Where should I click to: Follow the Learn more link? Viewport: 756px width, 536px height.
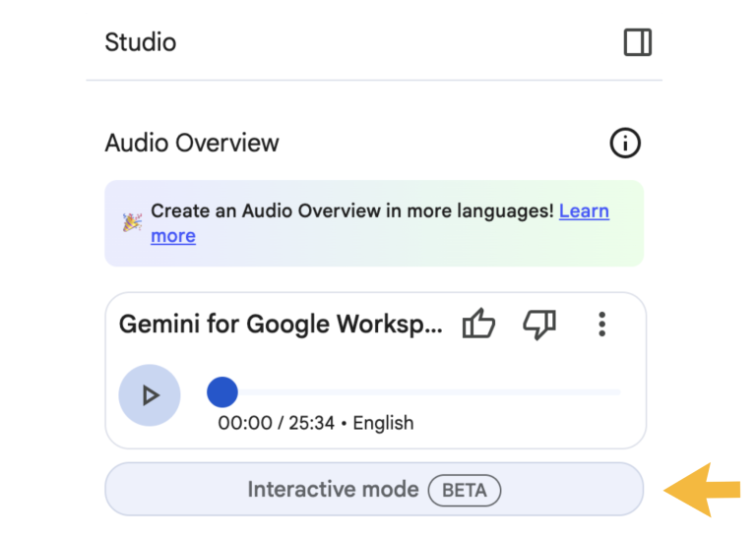584,211
